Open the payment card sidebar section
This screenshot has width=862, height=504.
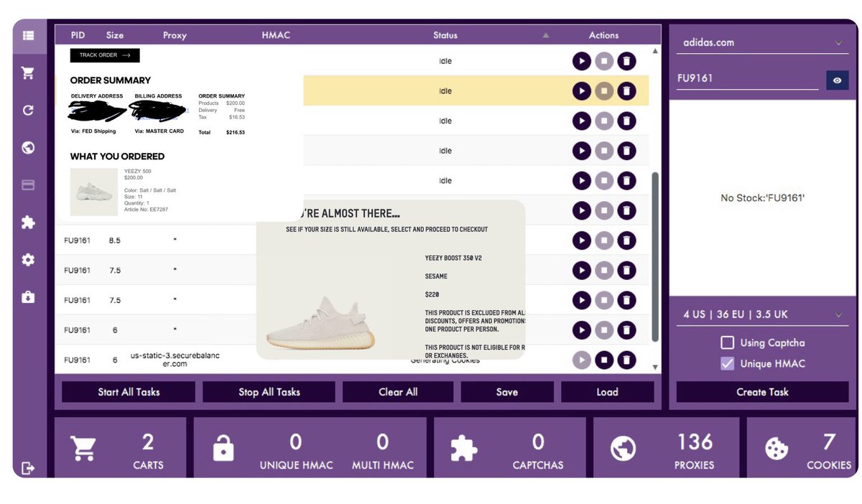click(28, 185)
